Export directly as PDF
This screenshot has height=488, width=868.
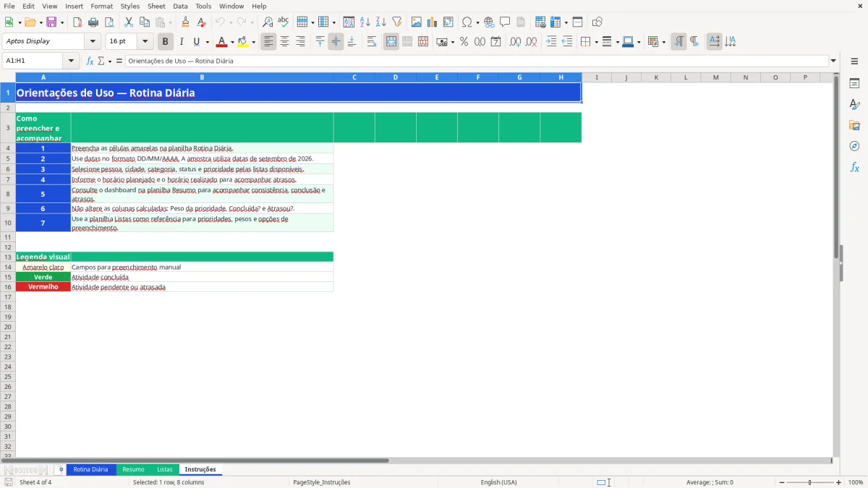coord(77,22)
